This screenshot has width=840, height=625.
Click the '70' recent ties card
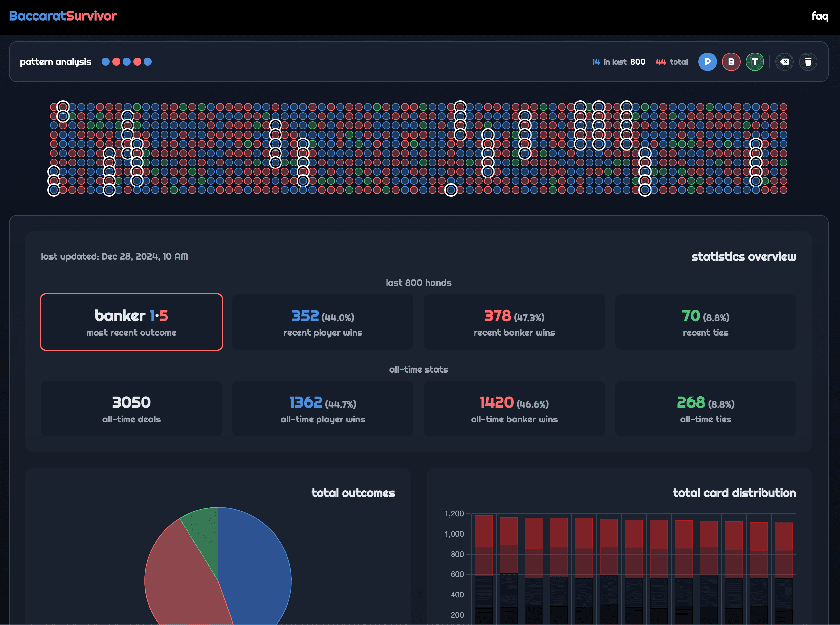point(706,322)
